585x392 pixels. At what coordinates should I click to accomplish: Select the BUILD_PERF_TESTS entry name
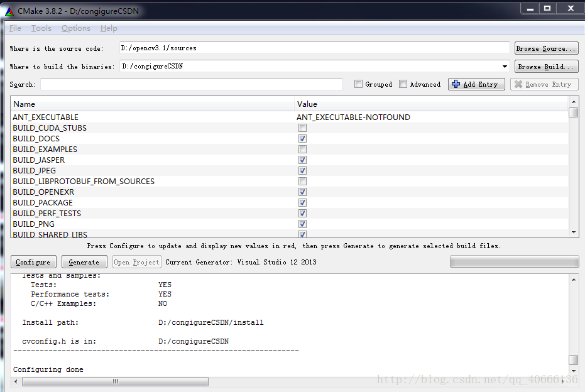[46, 214]
